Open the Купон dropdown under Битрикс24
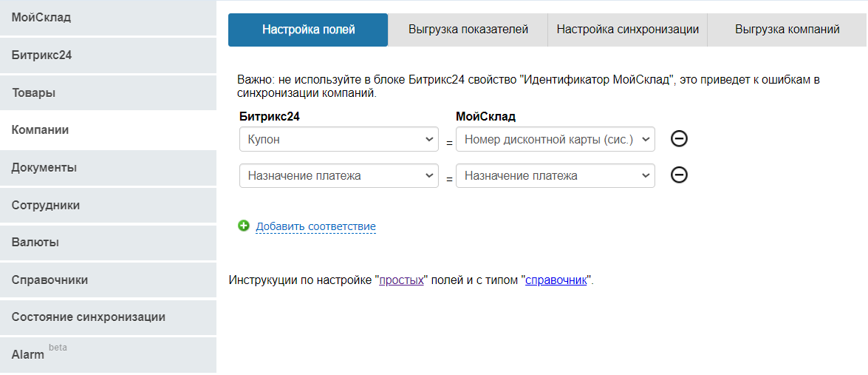 339,139
